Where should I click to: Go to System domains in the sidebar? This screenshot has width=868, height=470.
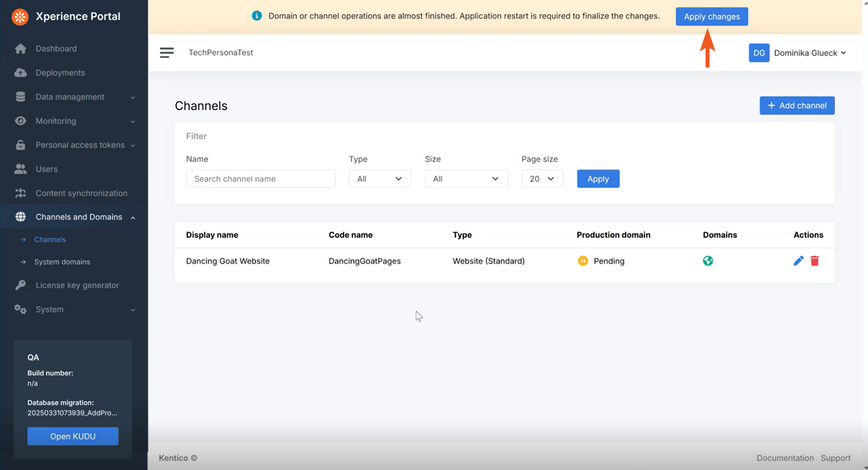[62, 262]
